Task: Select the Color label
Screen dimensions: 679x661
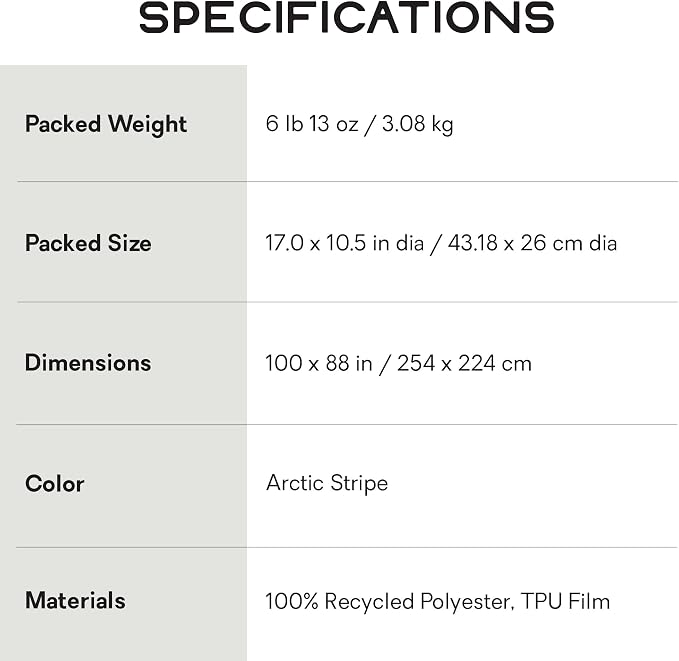Action: (55, 483)
